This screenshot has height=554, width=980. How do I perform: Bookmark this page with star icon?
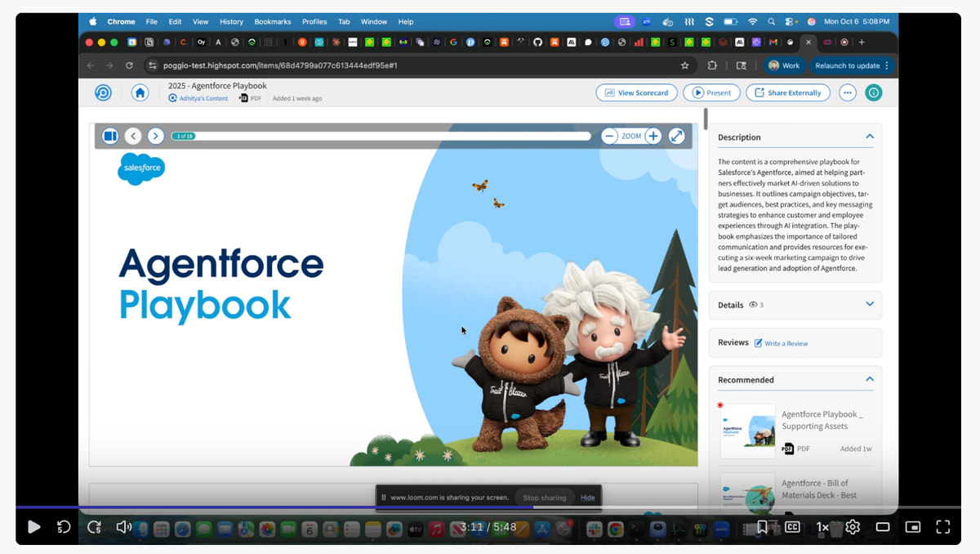pos(684,65)
